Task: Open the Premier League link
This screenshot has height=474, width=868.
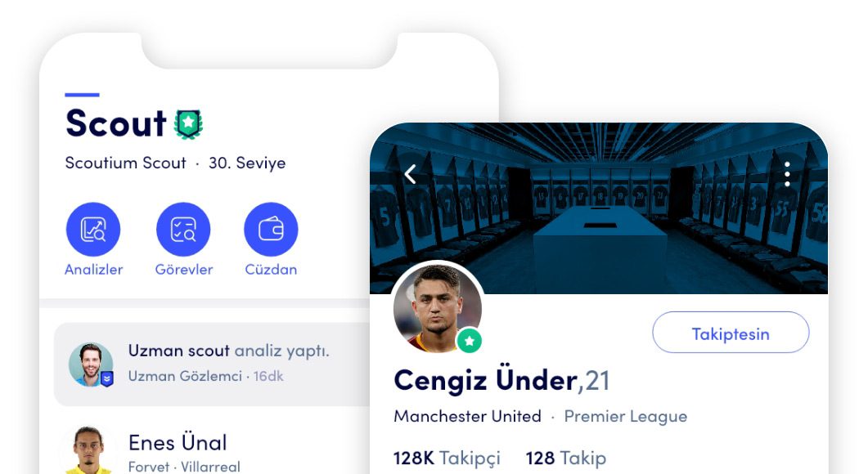Action: pyautogui.click(x=626, y=417)
